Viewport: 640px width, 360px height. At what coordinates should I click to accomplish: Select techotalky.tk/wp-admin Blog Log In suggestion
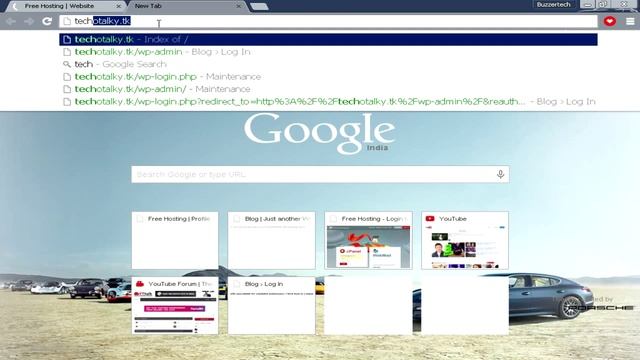tap(328, 52)
